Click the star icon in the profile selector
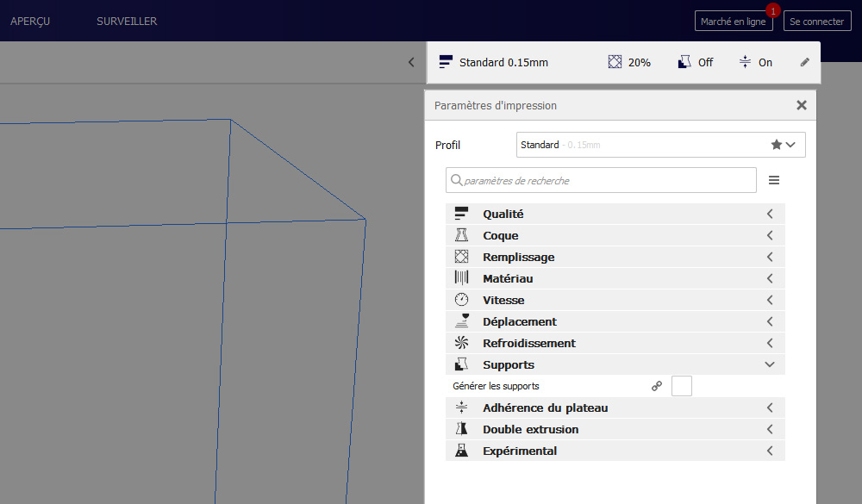The width and height of the screenshot is (862, 504). pyautogui.click(x=777, y=145)
